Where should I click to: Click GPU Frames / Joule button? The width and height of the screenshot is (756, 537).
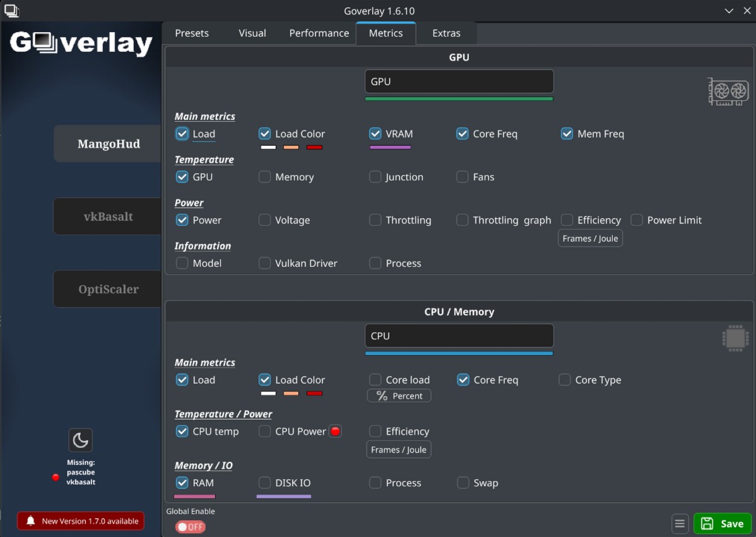tap(590, 239)
